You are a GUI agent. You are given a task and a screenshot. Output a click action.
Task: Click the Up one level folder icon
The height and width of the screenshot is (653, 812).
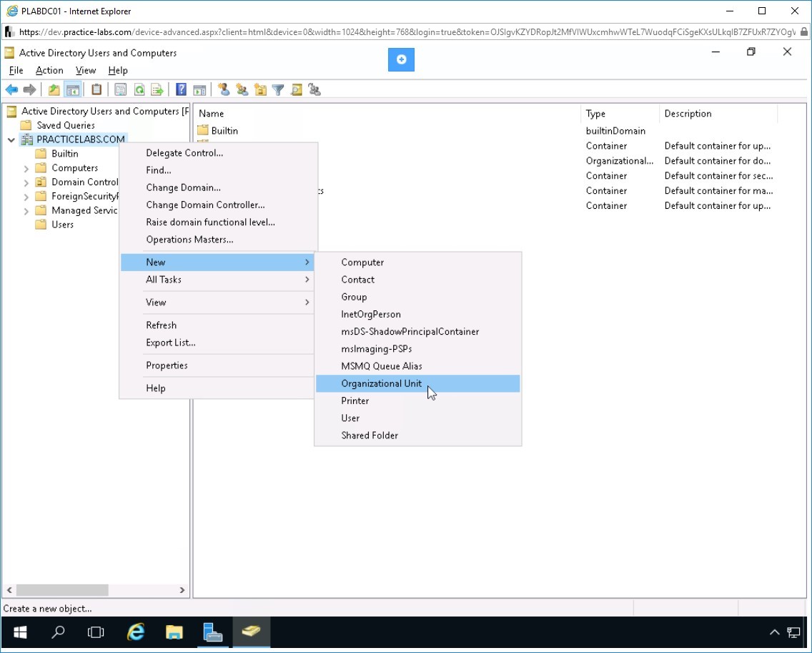click(x=54, y=89)
